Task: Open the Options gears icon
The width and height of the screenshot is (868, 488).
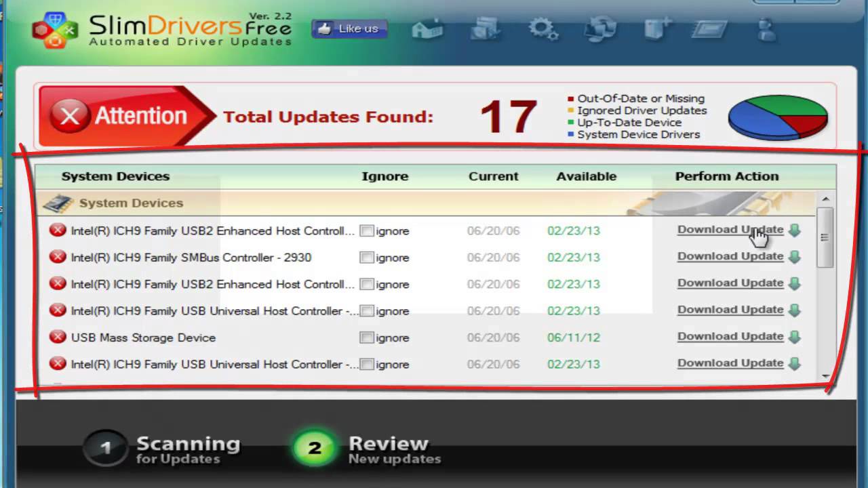Action: [x=543, y=28]
